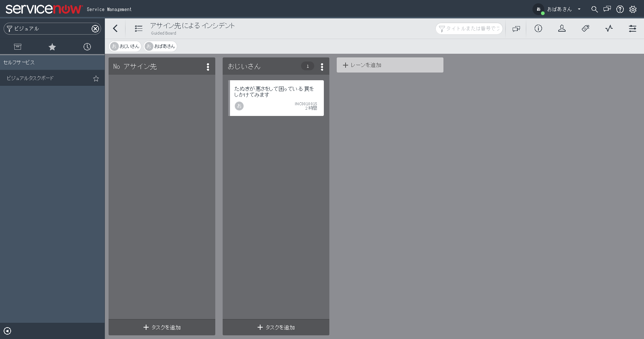
Task: Click the タイトルまたは番号 card filter field
Action: (469, 28)
